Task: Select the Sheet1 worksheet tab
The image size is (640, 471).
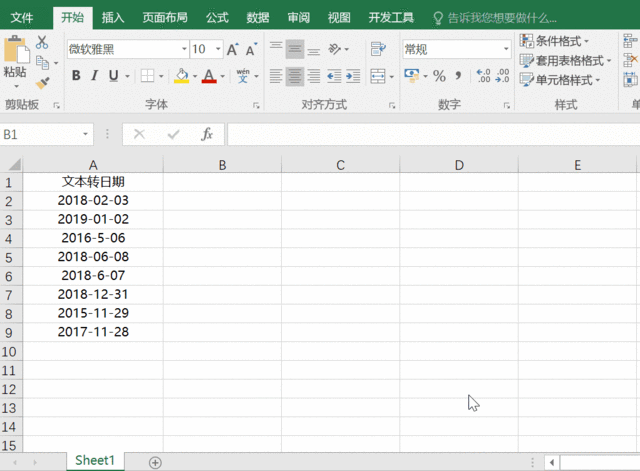Action: coord(95,461)
